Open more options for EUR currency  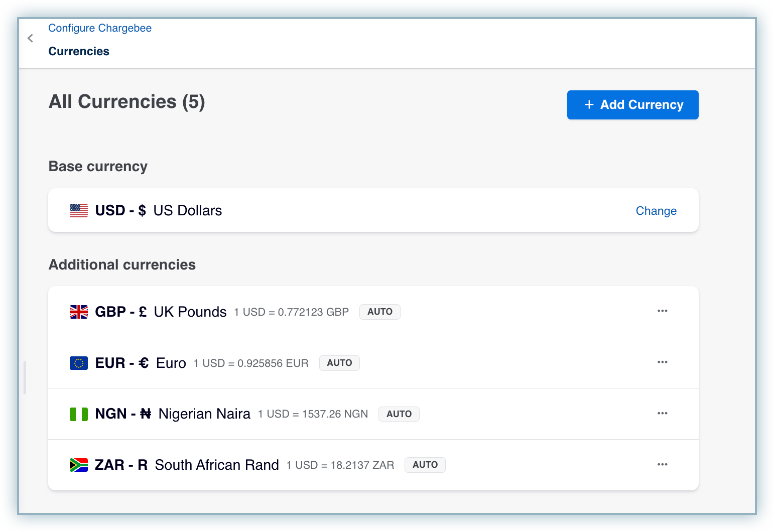point(662,362)
